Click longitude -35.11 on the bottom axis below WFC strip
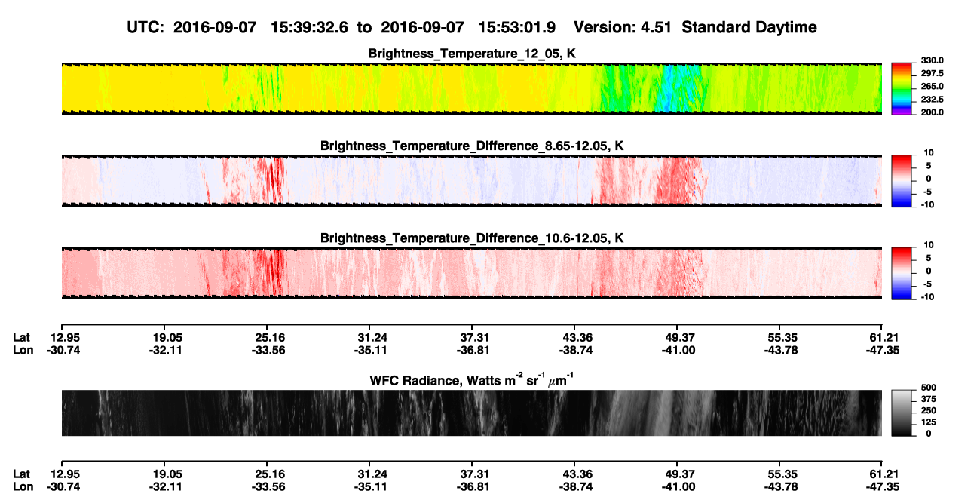The width and height of the screenshot is (980, 503). [372, 486]
